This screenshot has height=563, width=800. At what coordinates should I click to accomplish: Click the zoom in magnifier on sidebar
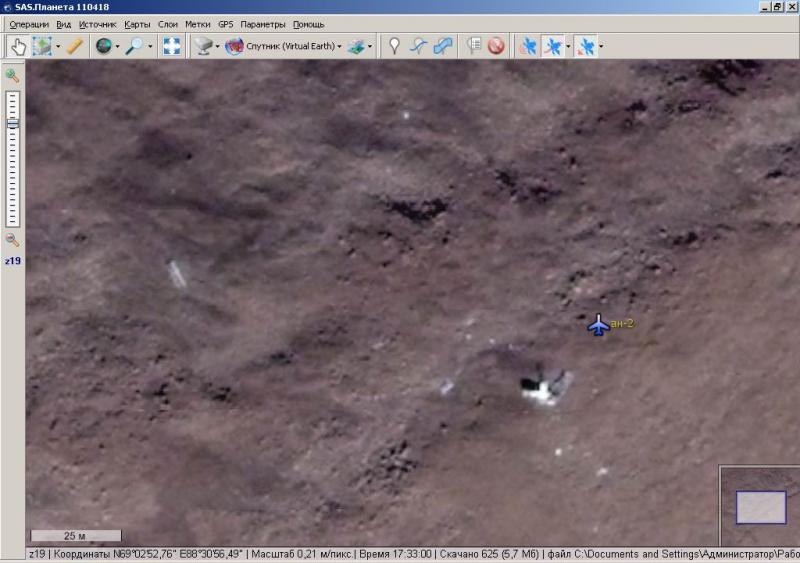[x=13, y=75]
